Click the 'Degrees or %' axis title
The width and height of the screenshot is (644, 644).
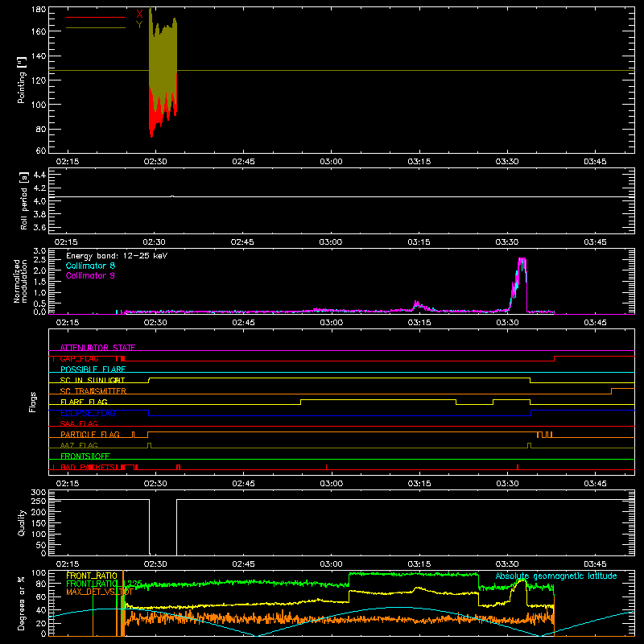[x=22, y=604]
